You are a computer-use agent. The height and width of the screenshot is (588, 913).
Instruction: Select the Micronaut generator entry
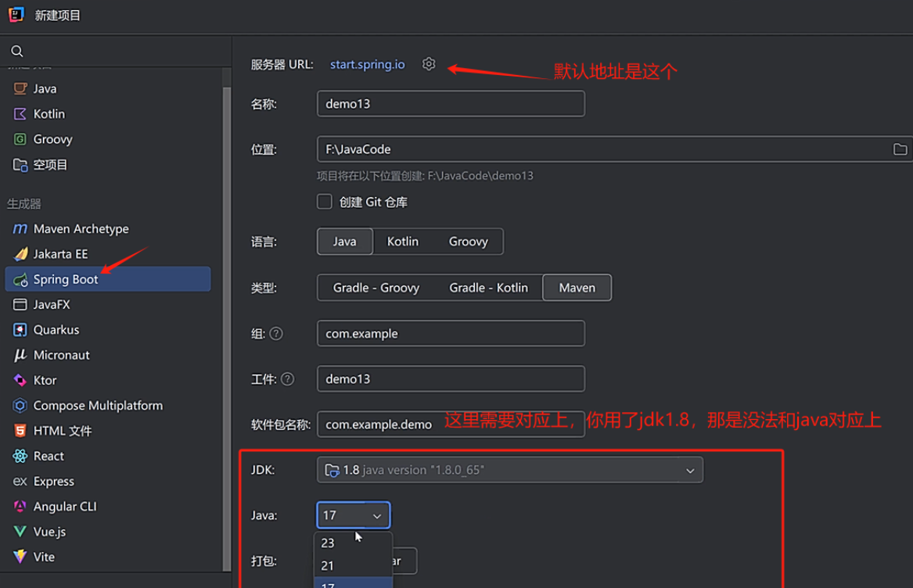108,355
